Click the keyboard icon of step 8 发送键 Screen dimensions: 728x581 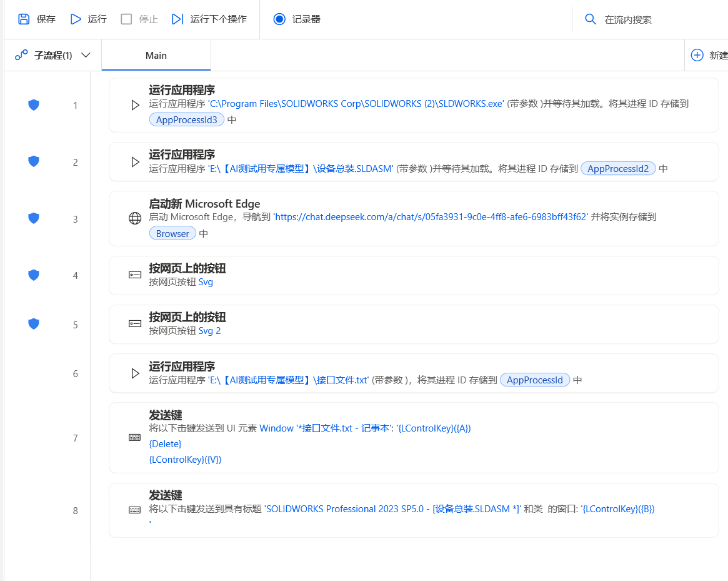point(134,510)
